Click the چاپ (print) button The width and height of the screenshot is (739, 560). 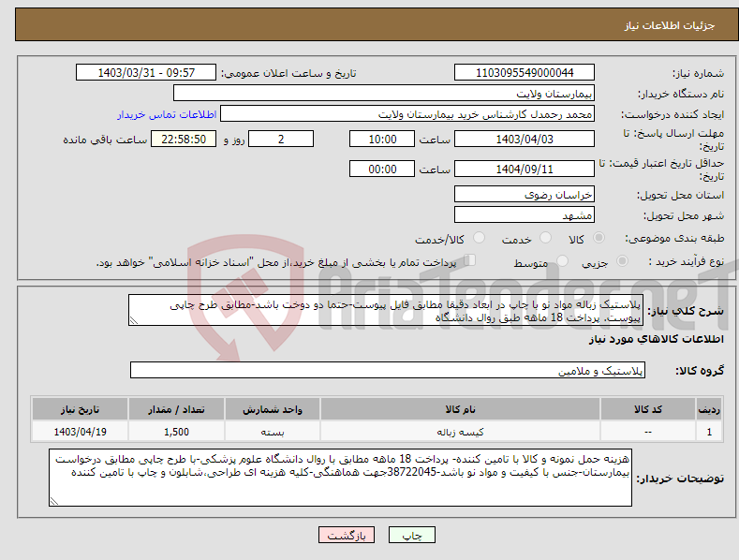(x=411, y=535)
